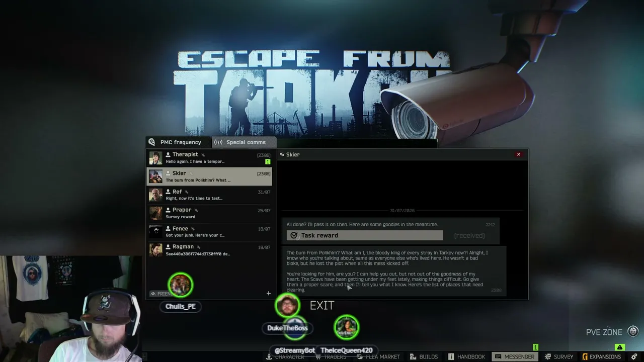Open Fence's avatar in the messenger list
This screenshot has width=644, height=362.
pos(155,231)
